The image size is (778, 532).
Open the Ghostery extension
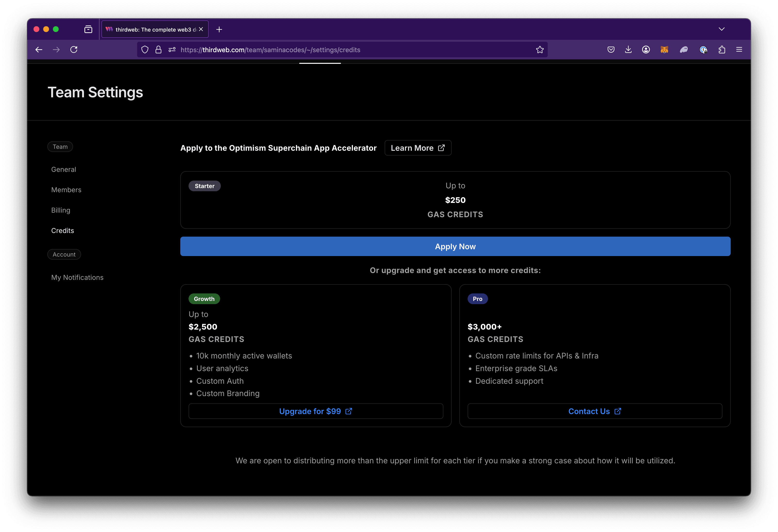tap(684, 49)
